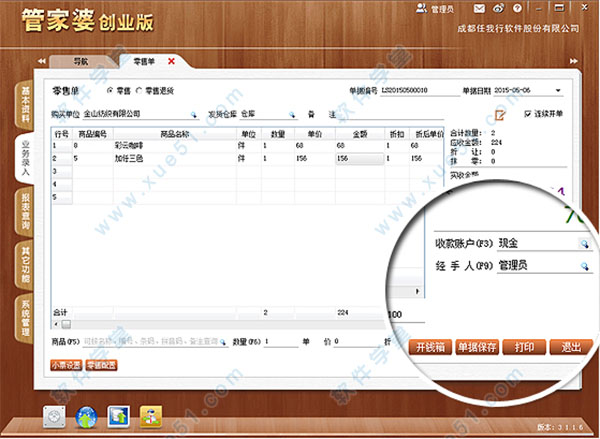The height and width of the screenshot is (439, 600).
Task: Click the 退出 button
Action: pyautogui.click(x=571, y=347)
